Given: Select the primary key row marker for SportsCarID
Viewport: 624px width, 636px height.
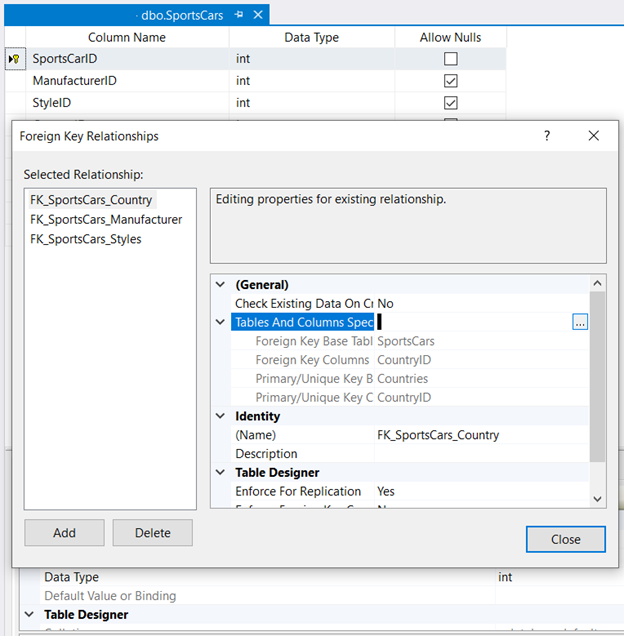Looking at the screenshot, I should 15,59.
